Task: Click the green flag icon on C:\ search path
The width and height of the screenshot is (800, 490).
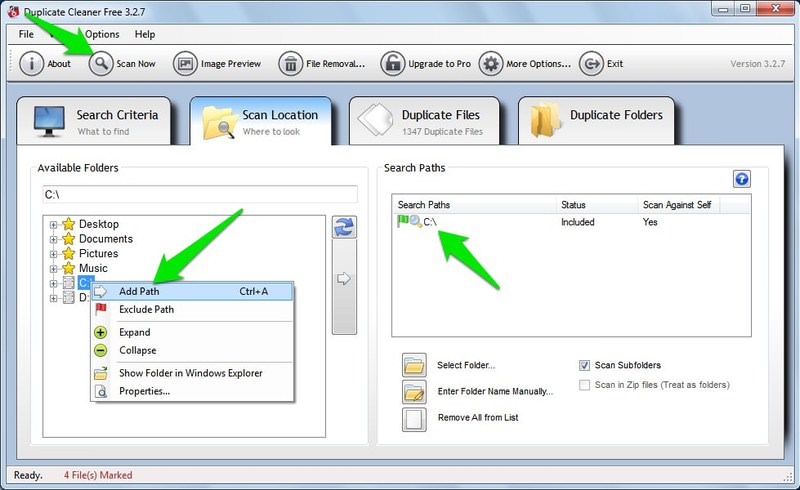Action: click(403, 221)
